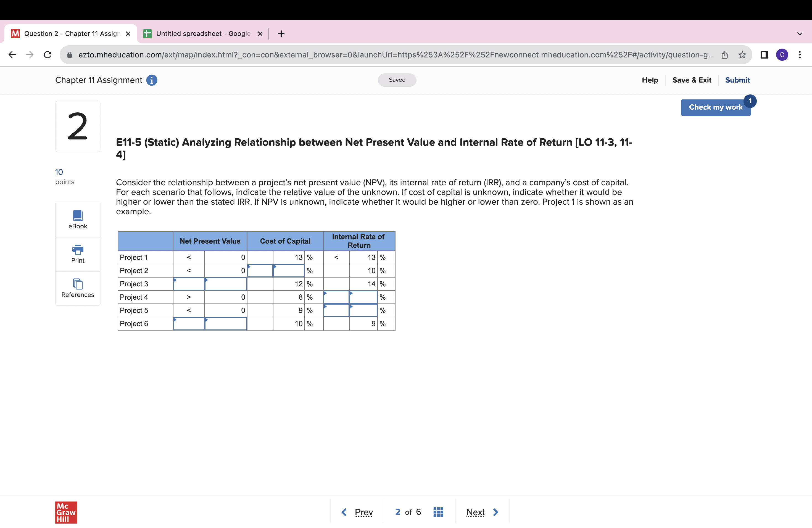
Task: Click the assignment info icon
Action: point(151,80)
